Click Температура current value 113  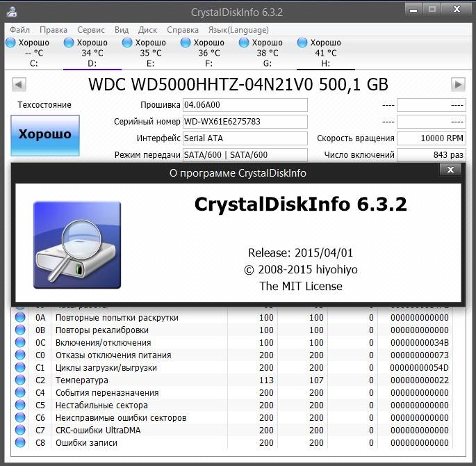266,380
